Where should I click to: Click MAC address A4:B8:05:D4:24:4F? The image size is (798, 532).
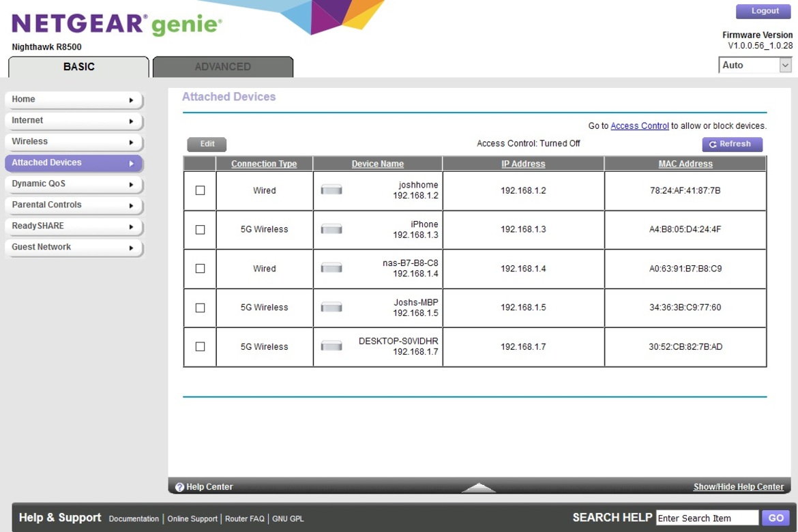click(x=685, y=230)
